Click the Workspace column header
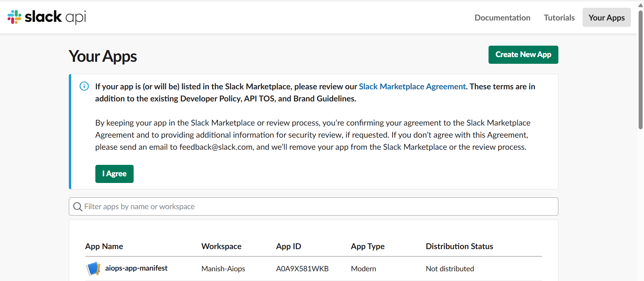This screenshot has width=644, height=281. click(221, 246)
